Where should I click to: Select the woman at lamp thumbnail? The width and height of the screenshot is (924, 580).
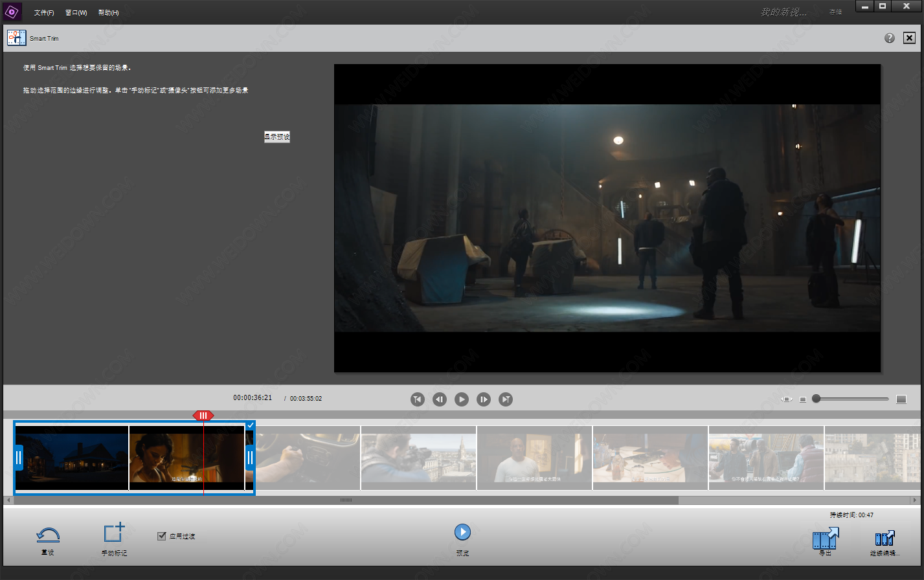(186, 458)
